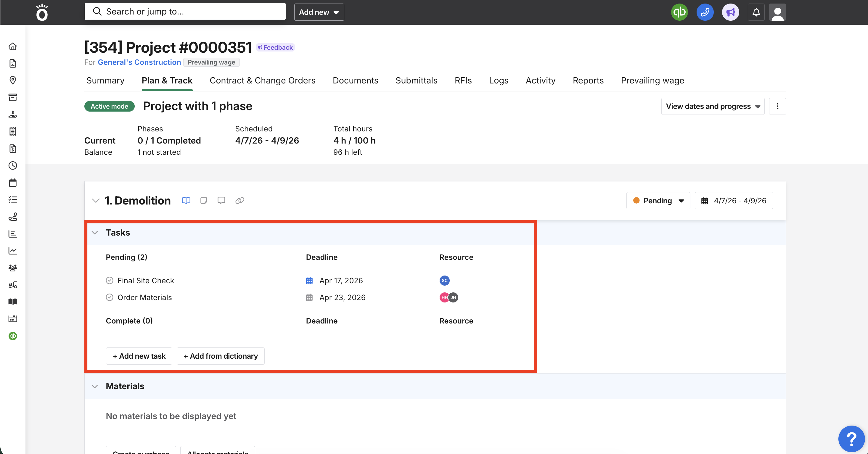Open the Pending status dropdown
This screenshot has height=454, width=868.
pos(658,201)
